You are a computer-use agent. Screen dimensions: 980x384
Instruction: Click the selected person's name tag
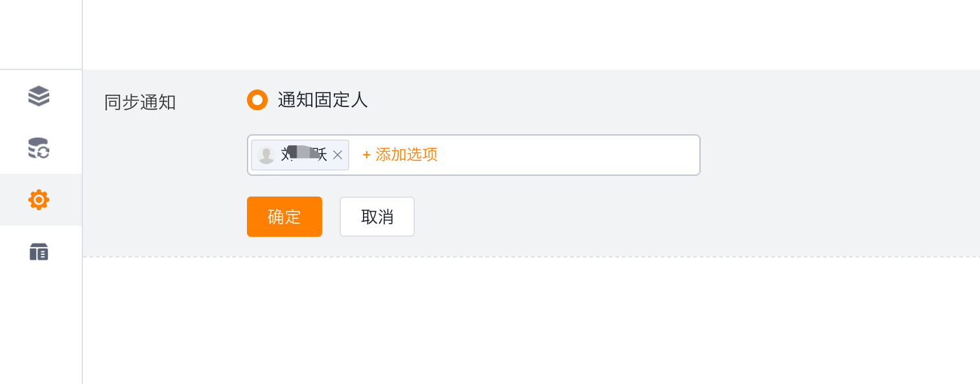pos(300,155)
